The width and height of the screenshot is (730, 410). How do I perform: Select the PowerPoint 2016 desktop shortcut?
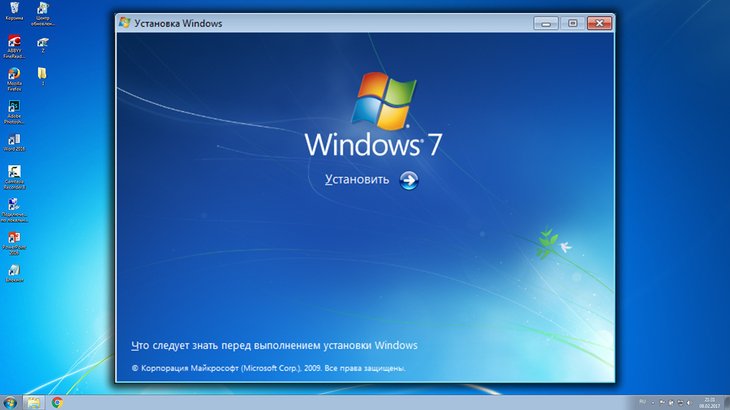point(14,243)
